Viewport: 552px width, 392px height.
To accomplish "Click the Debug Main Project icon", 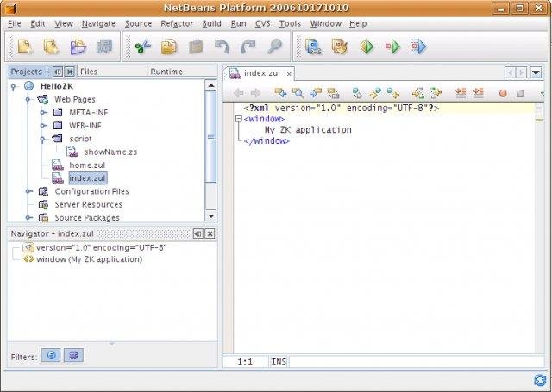I will tap(392, 47).
